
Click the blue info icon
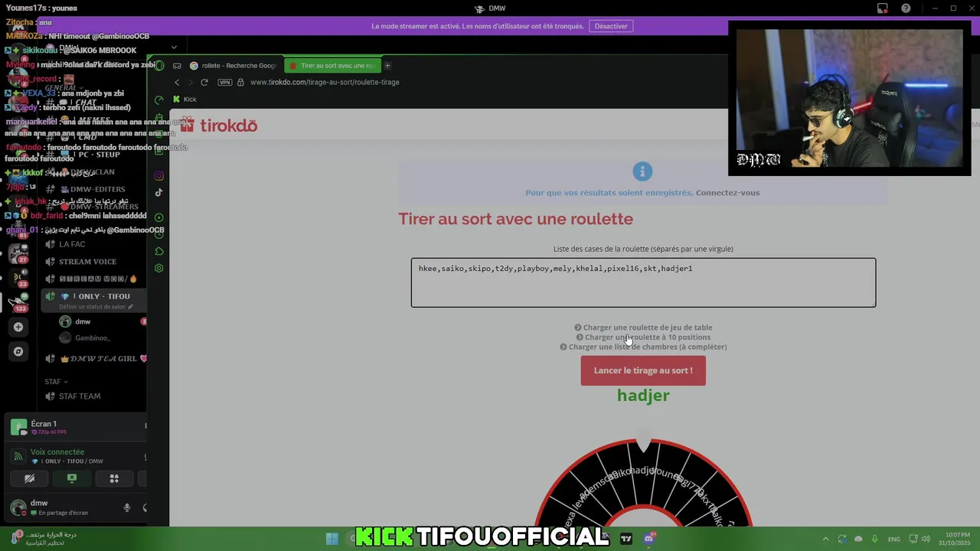[x=642, y=171]
